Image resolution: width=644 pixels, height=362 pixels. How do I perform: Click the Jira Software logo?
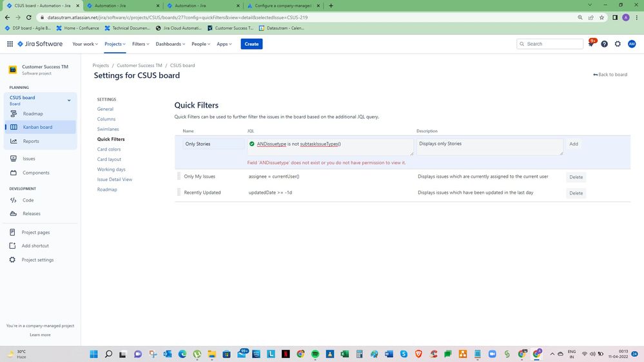point(40,44)
